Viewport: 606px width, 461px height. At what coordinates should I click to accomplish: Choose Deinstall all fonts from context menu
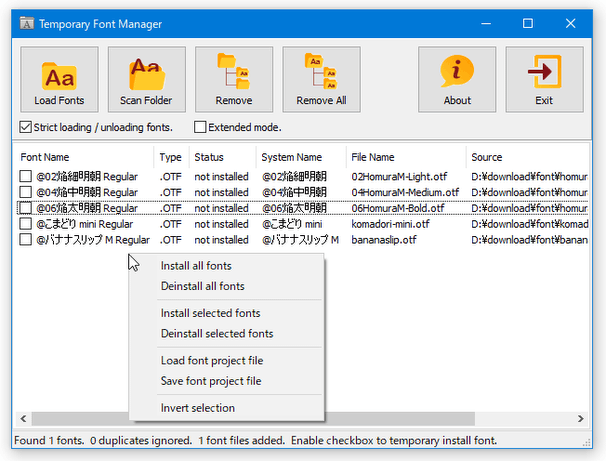coord(226,286)
